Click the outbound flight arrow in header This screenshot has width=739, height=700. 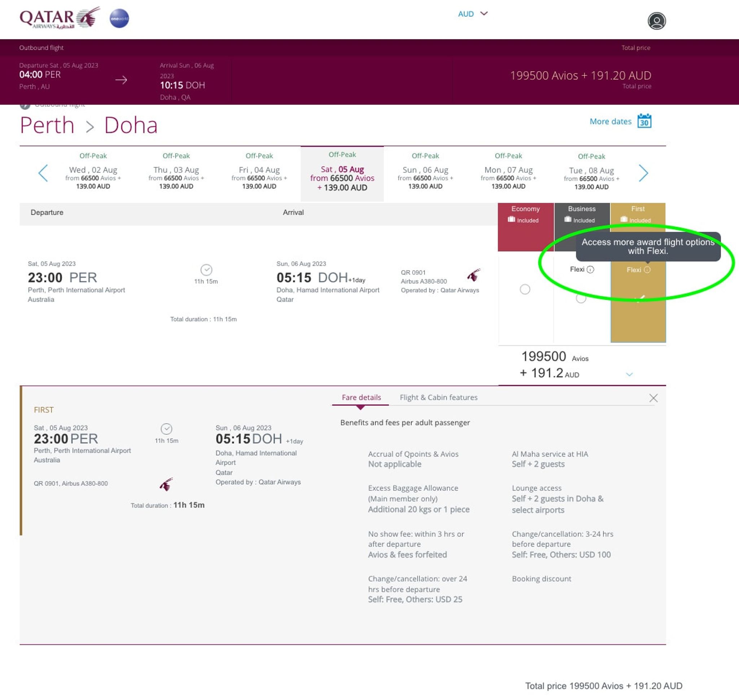click(x=121, y=80)
